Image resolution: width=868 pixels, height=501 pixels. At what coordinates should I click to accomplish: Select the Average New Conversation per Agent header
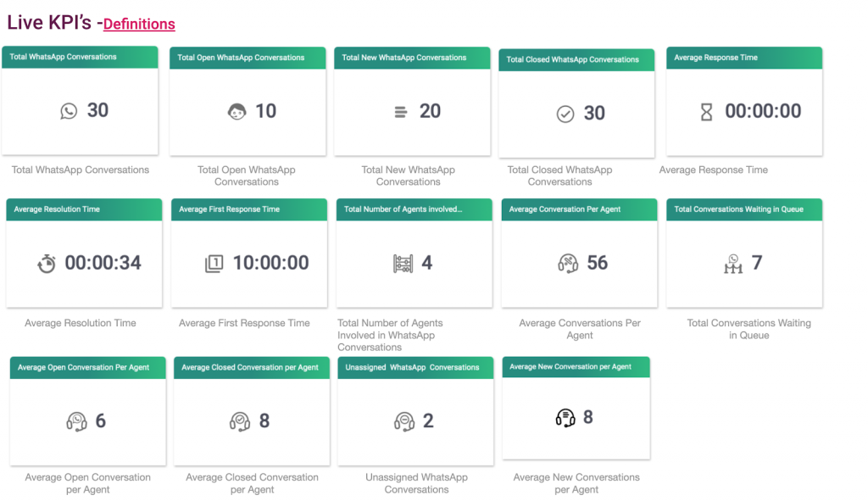(x=576, y=367)
